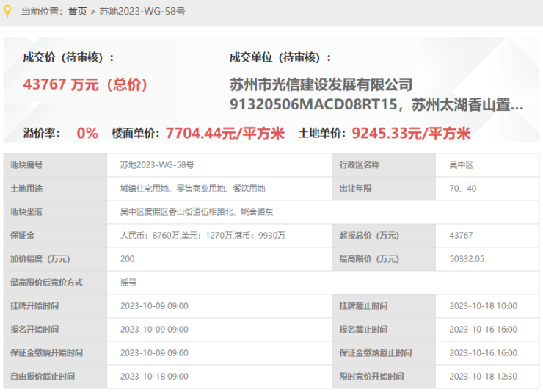Click the 苏地2023-WG-58号 breadcrumb item
Viewport: 543px width, 392px height.
coord(142,12)
